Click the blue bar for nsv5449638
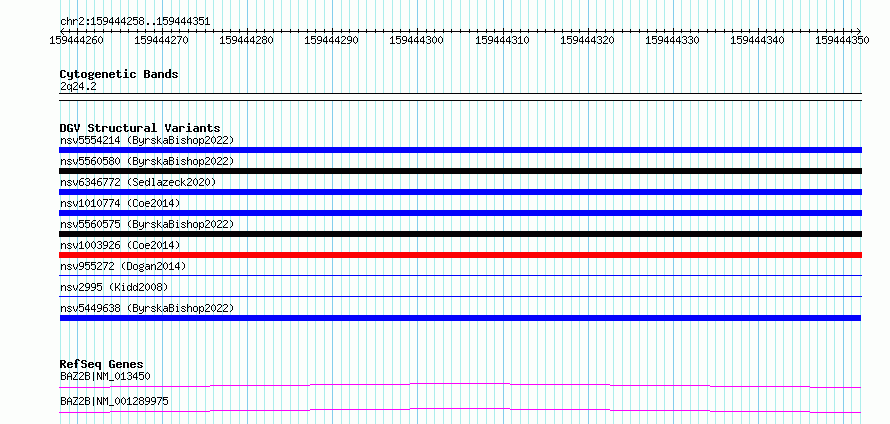 460,318
